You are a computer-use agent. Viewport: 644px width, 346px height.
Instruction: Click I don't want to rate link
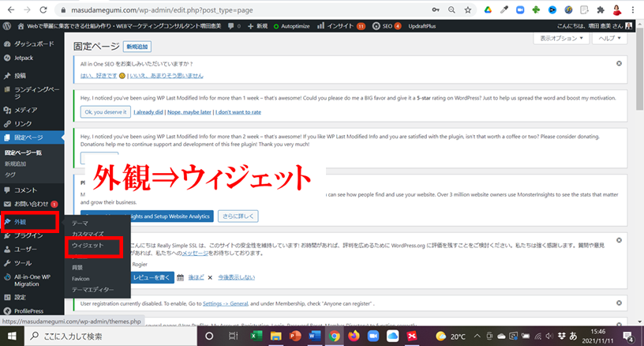(x=238, y=111)
